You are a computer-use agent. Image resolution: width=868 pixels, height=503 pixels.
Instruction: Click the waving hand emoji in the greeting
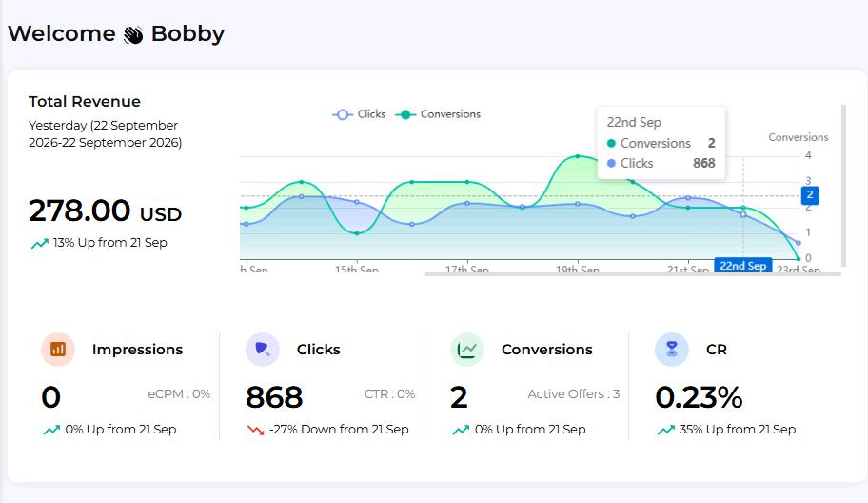click(133, 35)
